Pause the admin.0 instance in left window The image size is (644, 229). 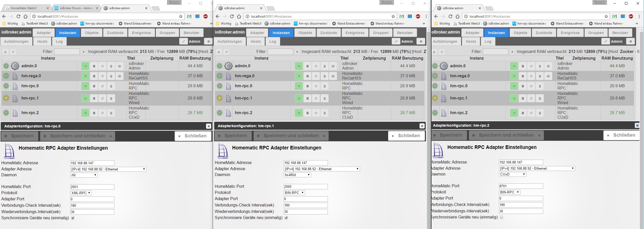[x=85, y=66]
